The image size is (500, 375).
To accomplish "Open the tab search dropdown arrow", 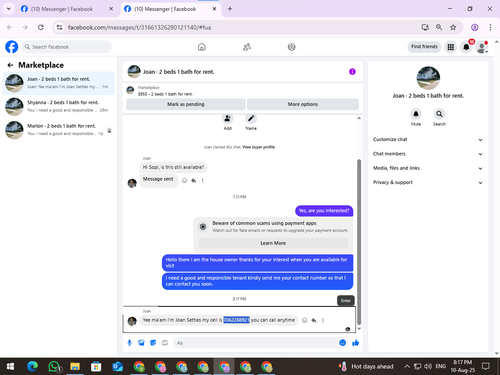I will coord(9,9).
